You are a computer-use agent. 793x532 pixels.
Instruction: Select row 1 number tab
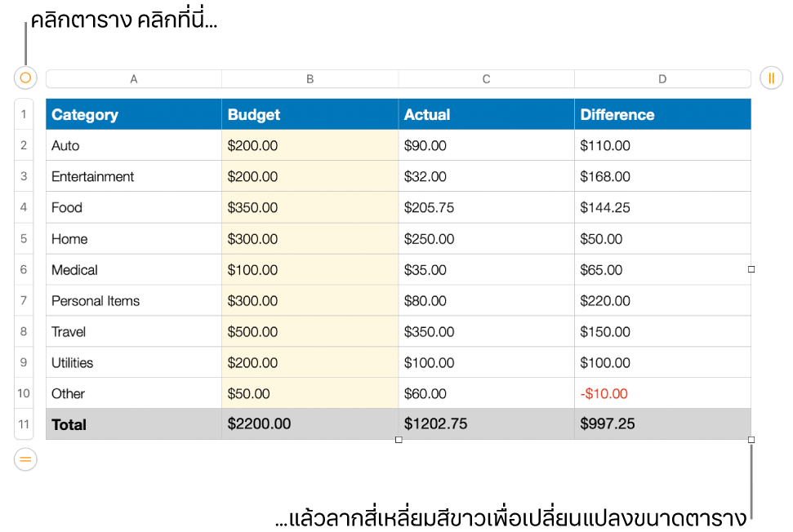[24, 114]
